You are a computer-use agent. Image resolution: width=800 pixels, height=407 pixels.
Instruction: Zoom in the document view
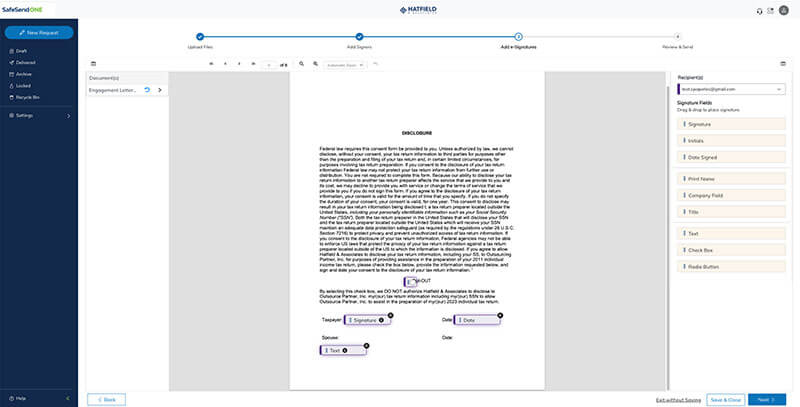tap(315, 64)
